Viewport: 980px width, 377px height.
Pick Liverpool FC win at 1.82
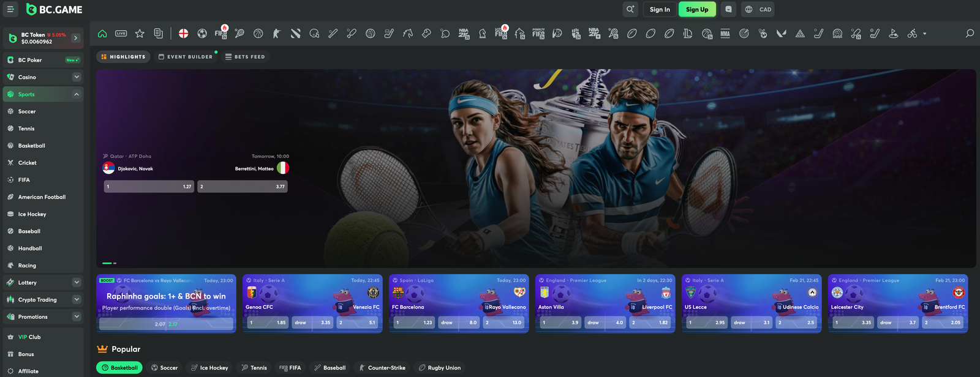click(x=650, y=323)
